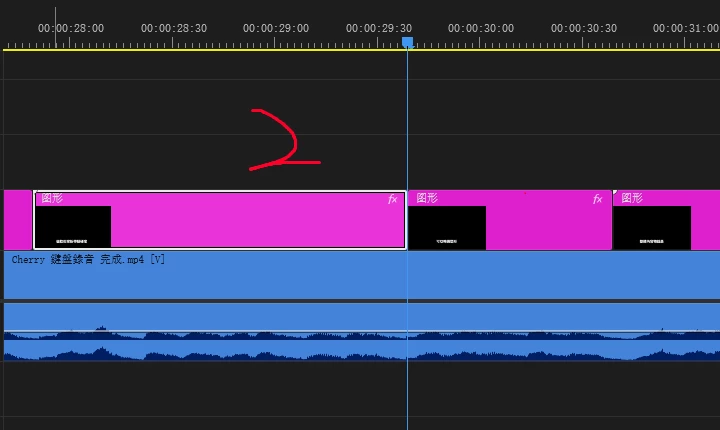Click thumbnail of graphic clip after playhead
Screen dimensions: 720x430
(447, 227)
